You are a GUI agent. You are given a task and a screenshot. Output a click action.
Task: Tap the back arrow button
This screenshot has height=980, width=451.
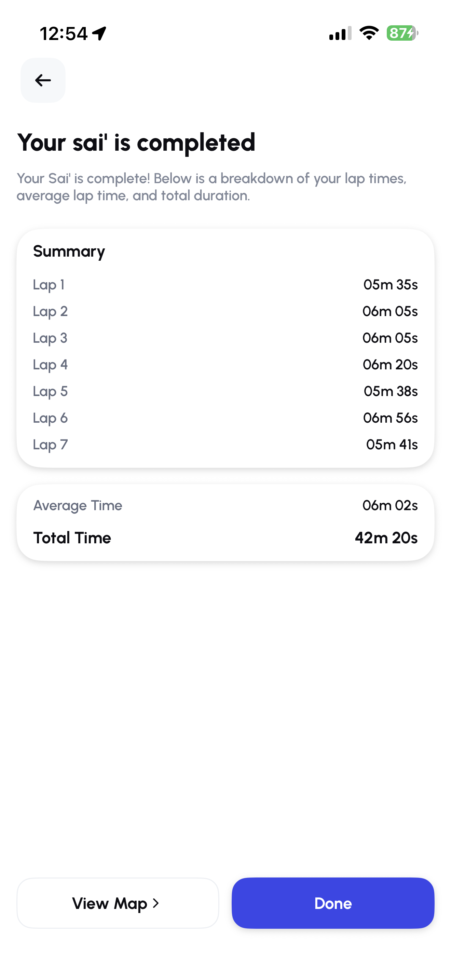[43, 80]
